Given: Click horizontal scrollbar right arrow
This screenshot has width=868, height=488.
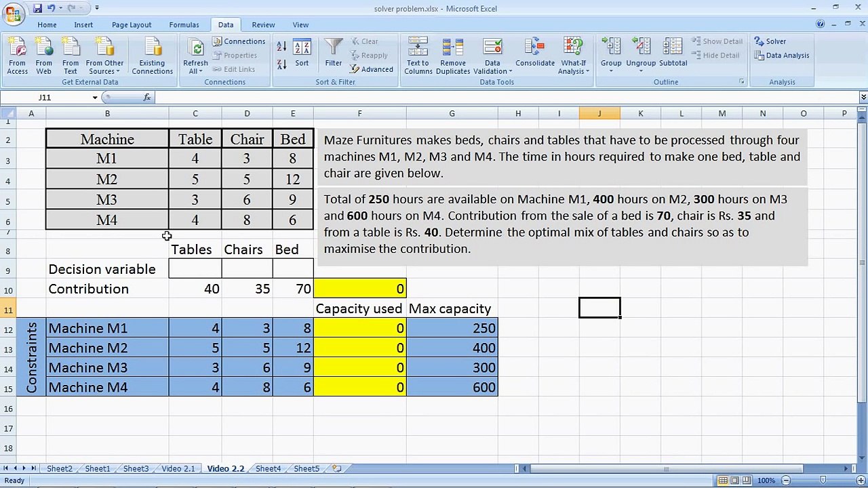Looking at the screenshot, I should pos(847,468).
